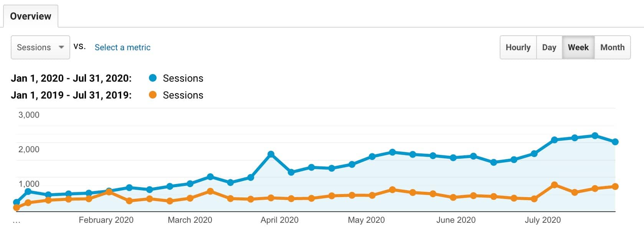Change the chart to Day view

(x=549, y=47)
